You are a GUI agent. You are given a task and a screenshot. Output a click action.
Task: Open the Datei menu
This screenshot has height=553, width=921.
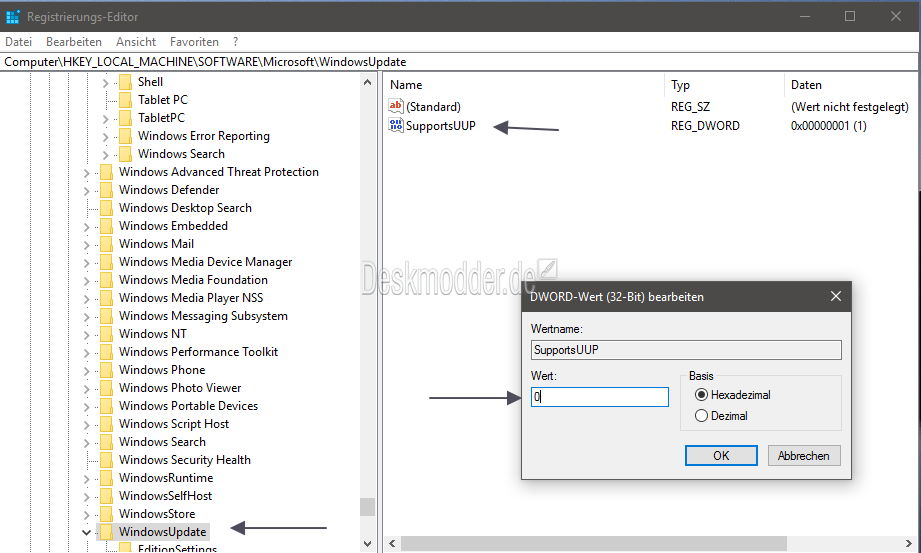point(18,42)
